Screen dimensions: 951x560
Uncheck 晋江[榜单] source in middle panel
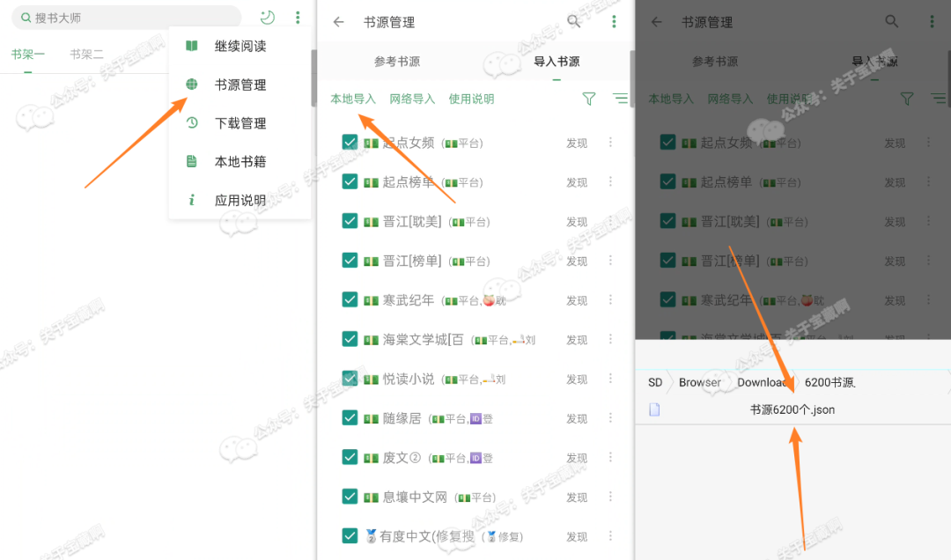[350, 261]
